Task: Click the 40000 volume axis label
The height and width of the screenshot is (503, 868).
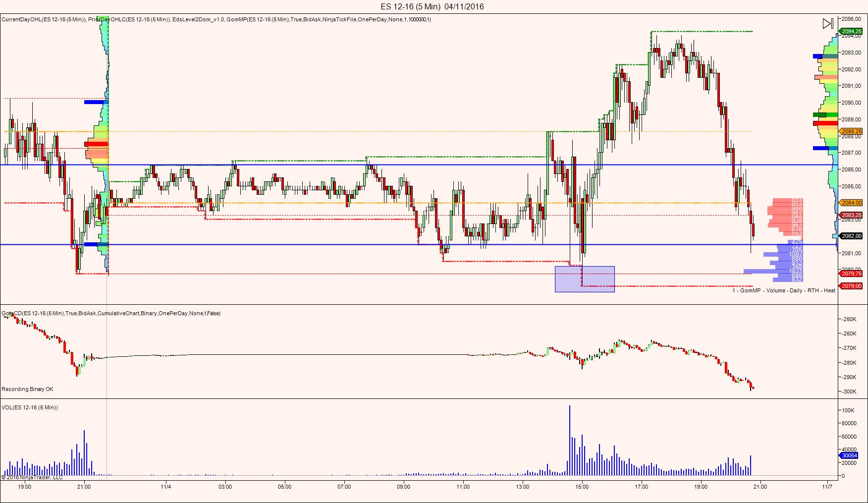Action: click(x=849, y=449)
